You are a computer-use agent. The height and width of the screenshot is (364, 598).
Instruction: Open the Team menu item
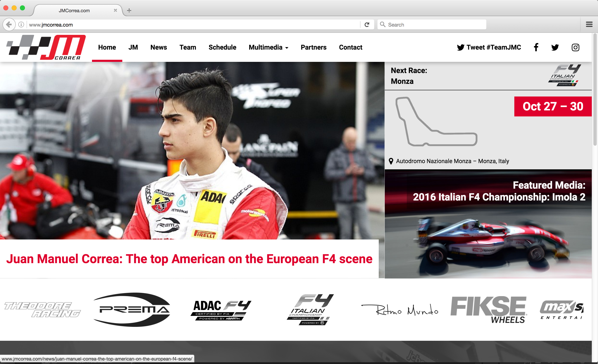click(x=188, y=47)
